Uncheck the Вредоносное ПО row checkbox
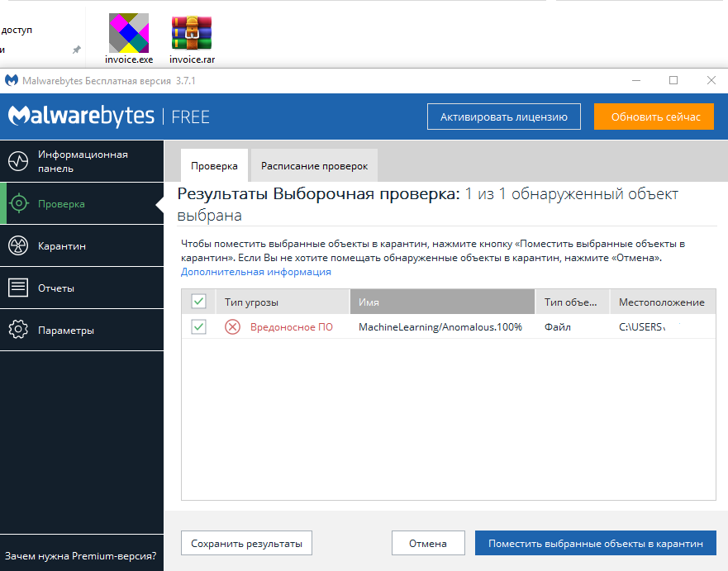 tap(198, 326)
